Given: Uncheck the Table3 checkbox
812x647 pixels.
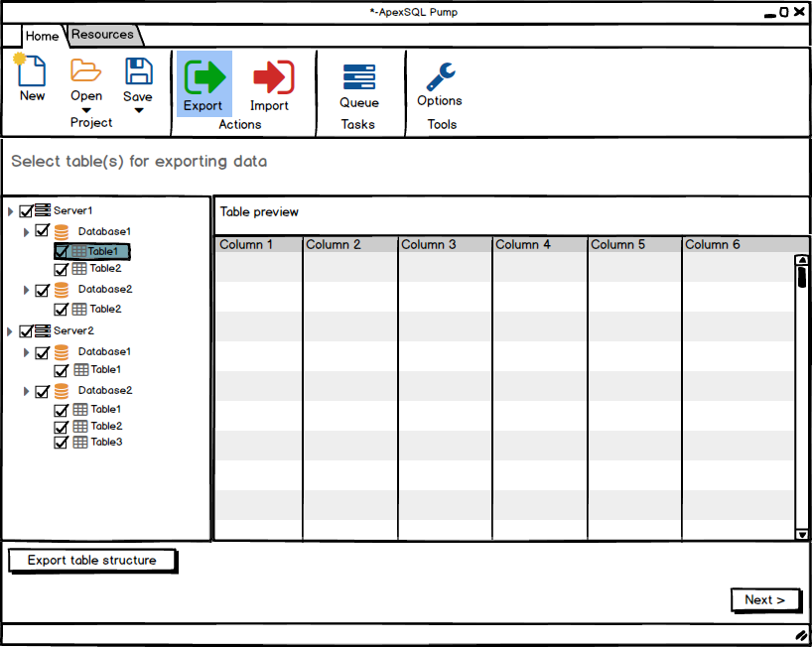Looking at the screenshot, I should pos(62,443).
